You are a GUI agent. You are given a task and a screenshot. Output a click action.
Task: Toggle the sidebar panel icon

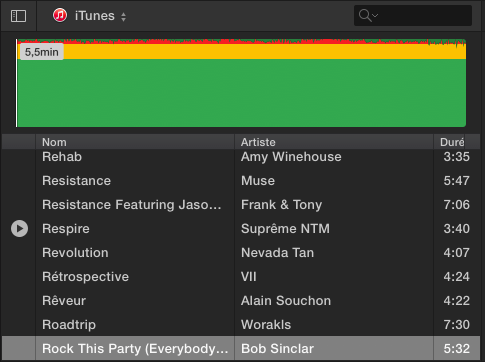(x=18, y=16)
